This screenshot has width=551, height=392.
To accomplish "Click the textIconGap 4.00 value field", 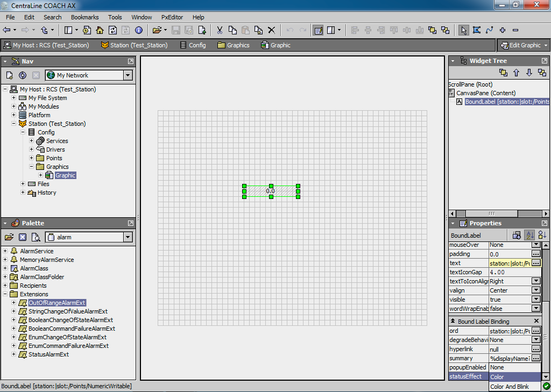I will 515,272.
